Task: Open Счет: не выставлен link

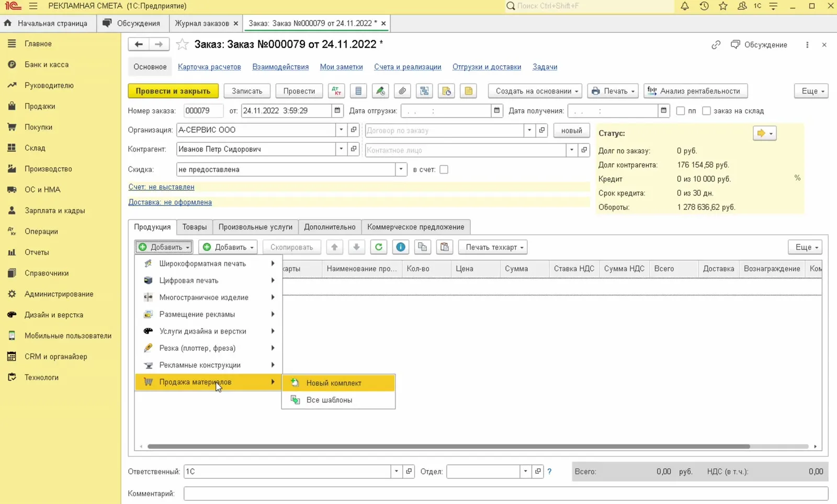Action: point(161,187)
